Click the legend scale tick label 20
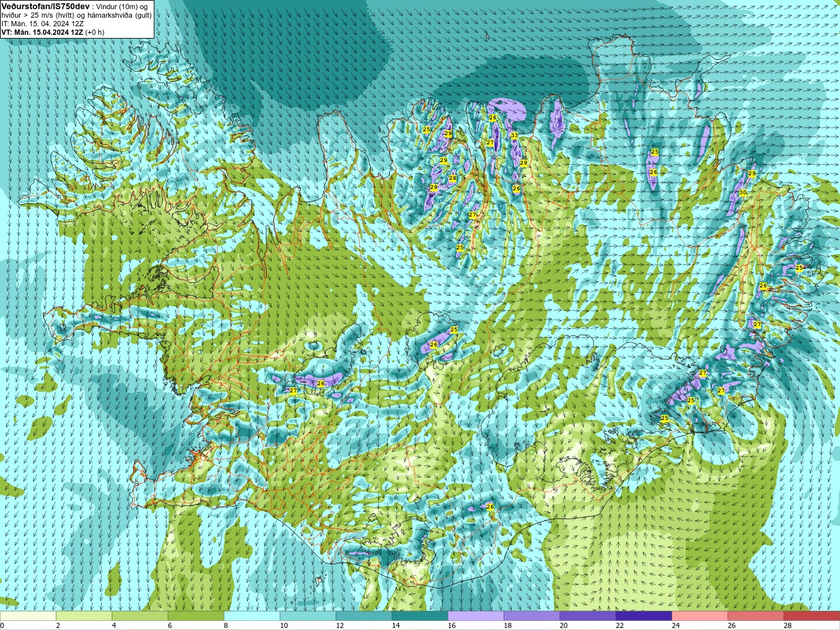This screenshot has width=840, height=630. point(564,625)
